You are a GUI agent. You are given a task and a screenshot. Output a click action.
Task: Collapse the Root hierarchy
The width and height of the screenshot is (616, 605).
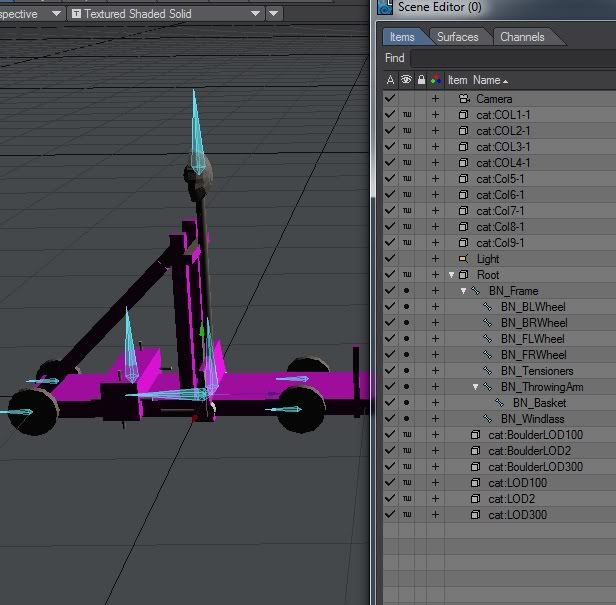point(451,275)
